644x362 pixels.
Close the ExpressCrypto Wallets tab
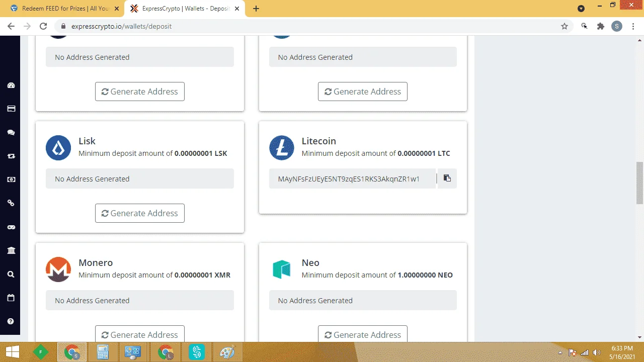237,9
